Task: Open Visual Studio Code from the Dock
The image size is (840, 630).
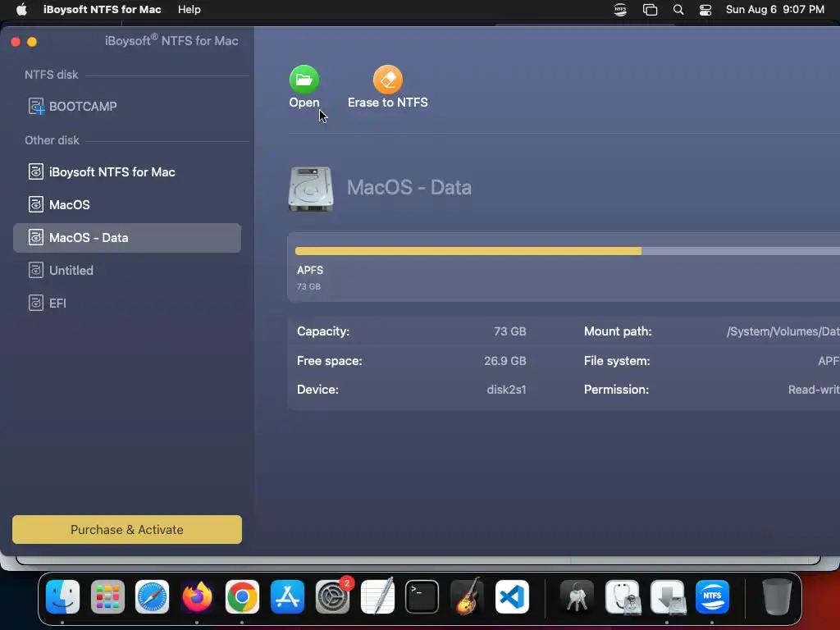Action: 512,597
